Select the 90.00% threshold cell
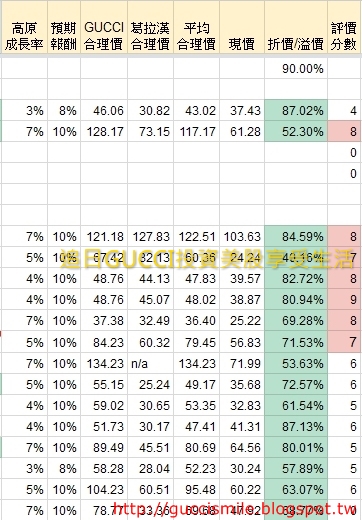362x520 pixels. click(x=296, y=68)
